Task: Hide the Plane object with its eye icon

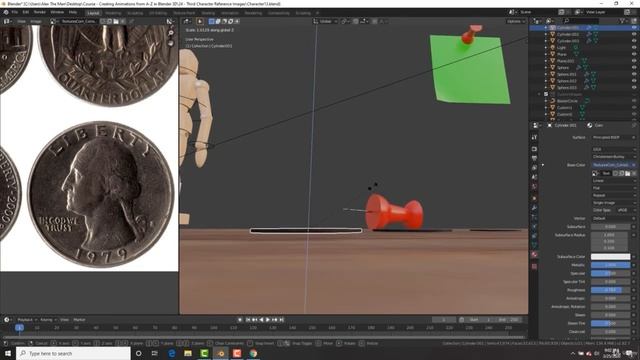Action: 634,54
